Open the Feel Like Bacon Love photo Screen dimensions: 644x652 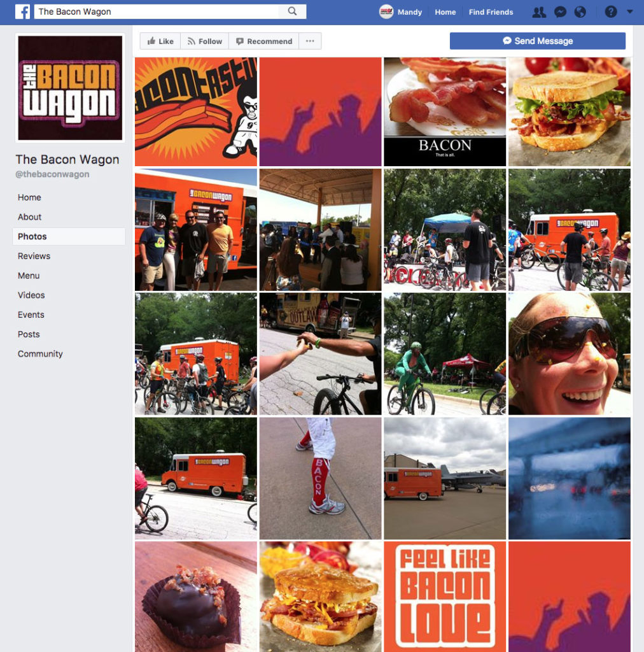pyautogui.click(x=445, y=596)
